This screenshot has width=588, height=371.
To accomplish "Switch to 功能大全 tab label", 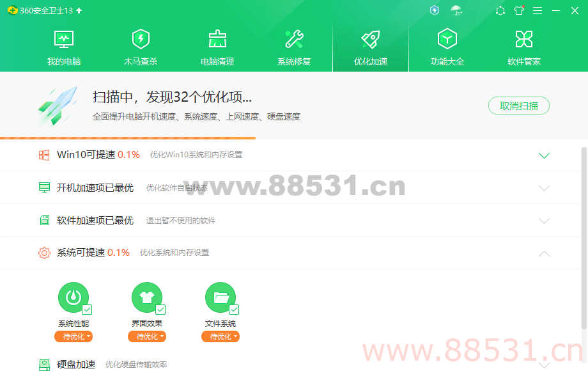I will coord(447,61).
